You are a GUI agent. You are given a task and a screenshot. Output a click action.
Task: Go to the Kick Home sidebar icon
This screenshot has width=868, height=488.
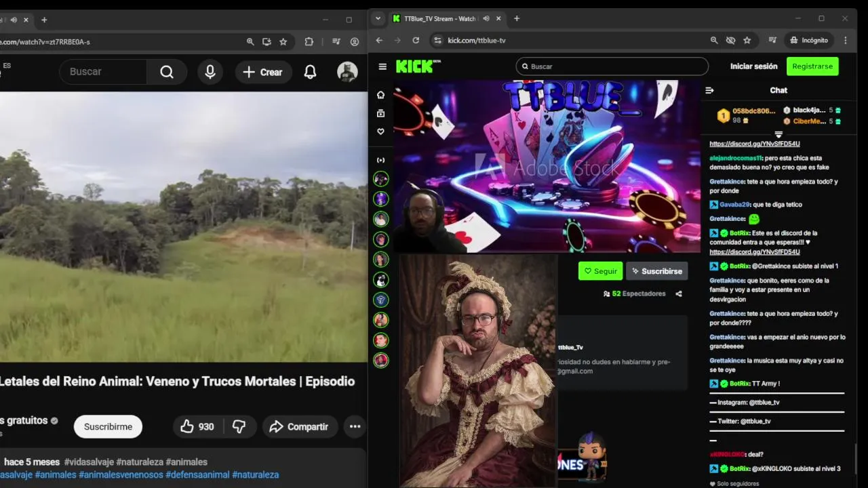pos(381,95)
